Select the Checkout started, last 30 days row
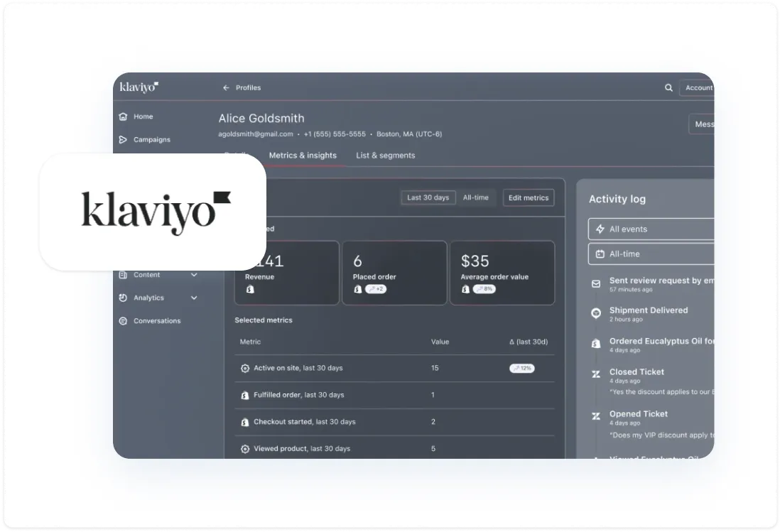This screenshot has width=780, height=532. coord(394,422)
